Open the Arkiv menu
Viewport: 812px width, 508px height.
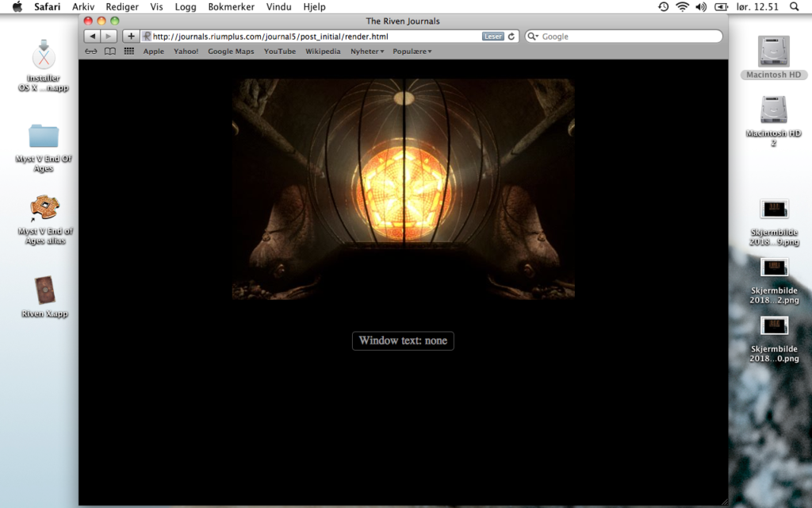point(82,6)
